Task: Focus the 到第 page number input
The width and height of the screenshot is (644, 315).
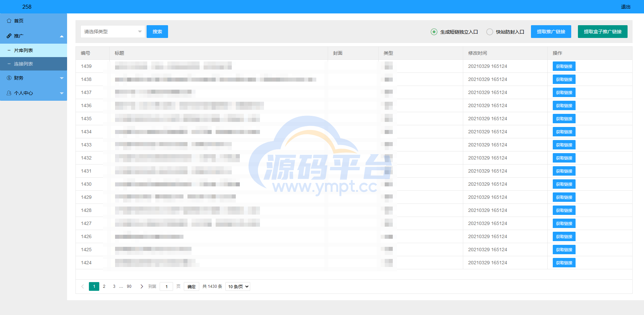Action: [x=166, y=286]
